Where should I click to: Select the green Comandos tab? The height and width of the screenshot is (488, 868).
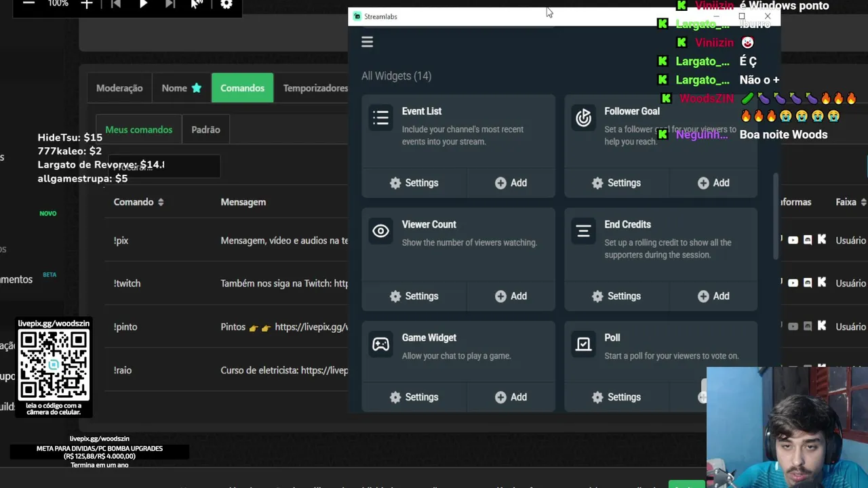coord(242,88)
